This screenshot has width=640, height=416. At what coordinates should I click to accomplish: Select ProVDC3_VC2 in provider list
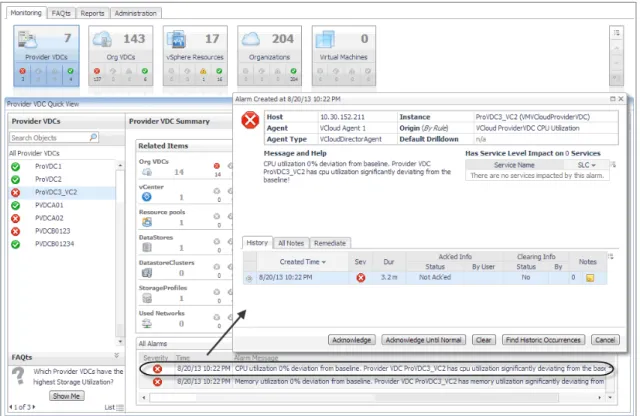point(56,192)
